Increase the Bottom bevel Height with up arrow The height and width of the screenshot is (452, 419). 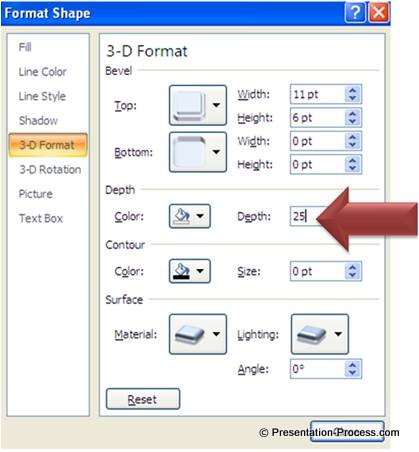[353, 160]
